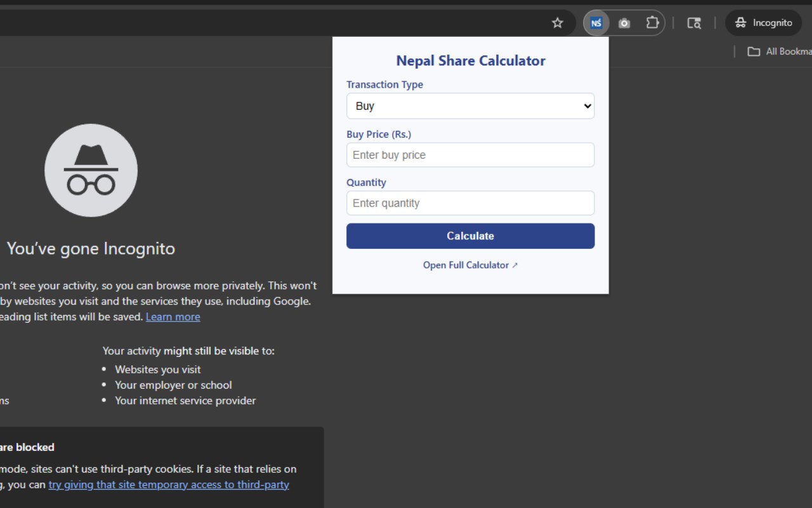Click the camera screenshot extension icon
This screenshot has height=508, width=812.
[624, 23]
